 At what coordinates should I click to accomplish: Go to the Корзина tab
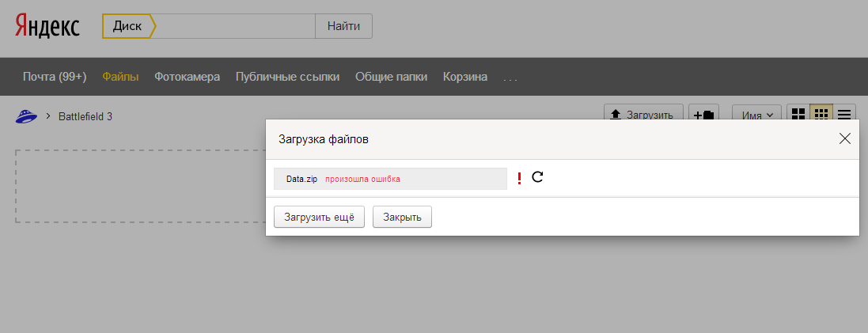click(465, 77)
